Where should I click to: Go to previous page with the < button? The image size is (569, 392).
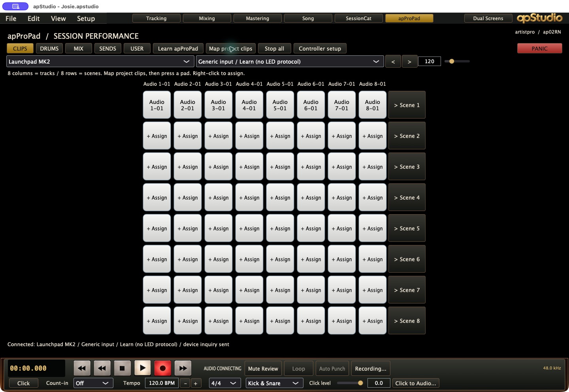(393, 62)
